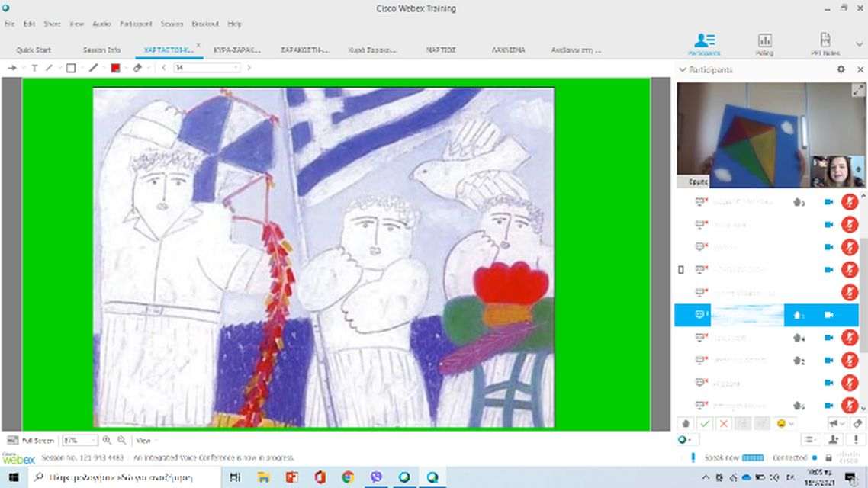Open the list options dropdown below participants
Viewport: 868px width, 488px height.
pos(811,440)
